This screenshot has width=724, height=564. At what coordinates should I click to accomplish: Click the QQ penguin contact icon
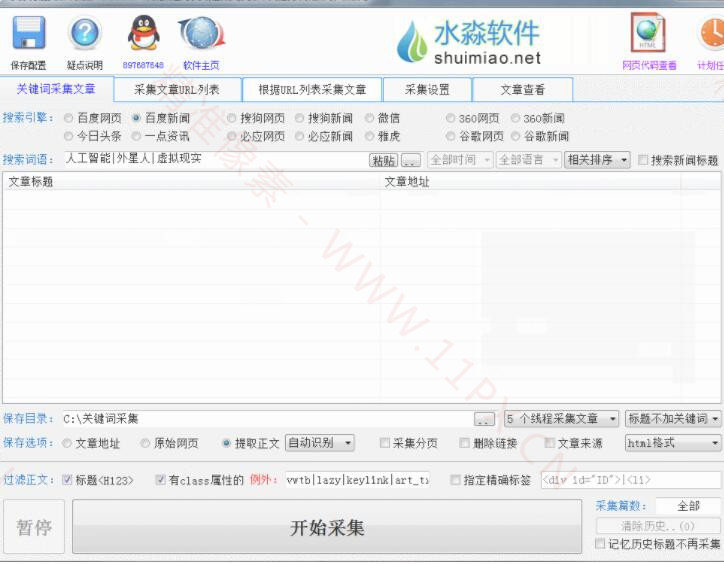click(x=142, y=35)
